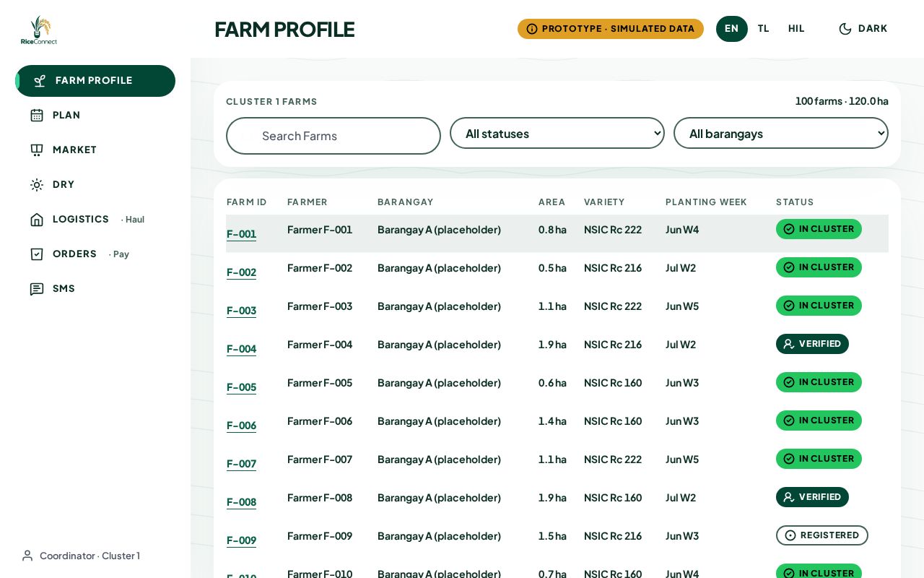Toggle the DARK theme
The width and height of the screenshot is (924, 578).
tap(863, 29)
